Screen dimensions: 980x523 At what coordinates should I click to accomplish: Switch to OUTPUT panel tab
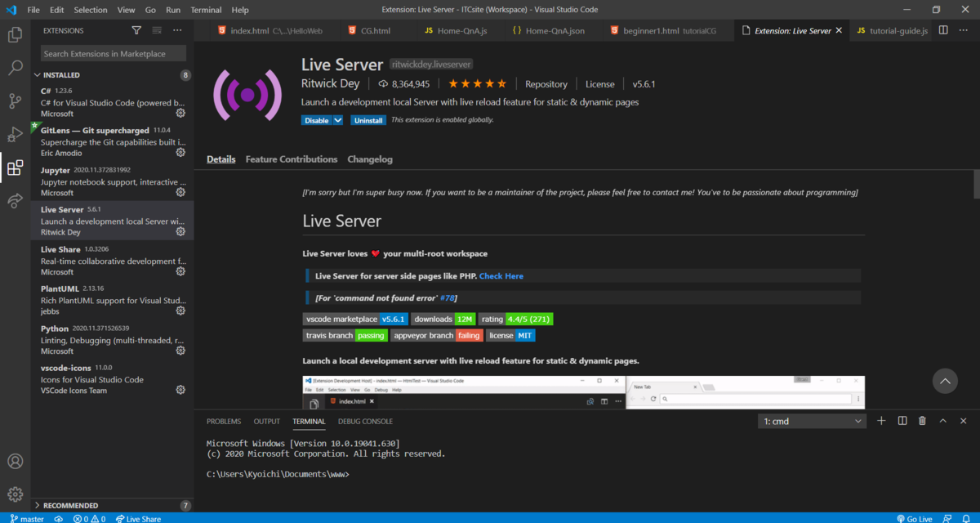(x=267, y=422)
